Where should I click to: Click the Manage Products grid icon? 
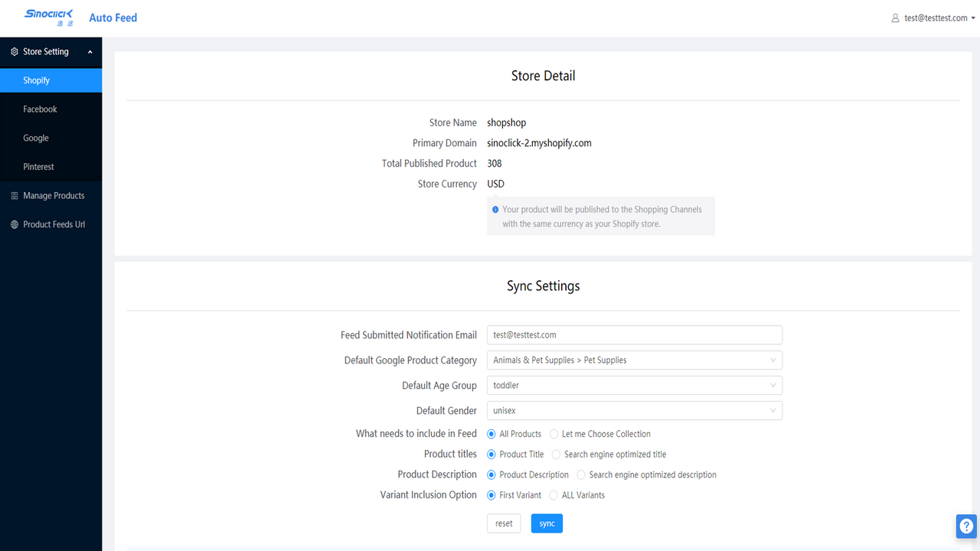click(x=15, y=196)
